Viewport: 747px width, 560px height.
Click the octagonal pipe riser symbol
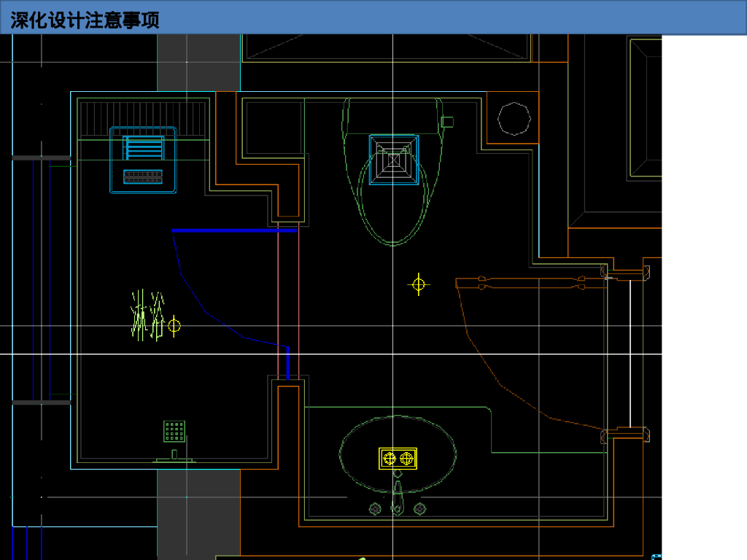(x=514, y=119)
